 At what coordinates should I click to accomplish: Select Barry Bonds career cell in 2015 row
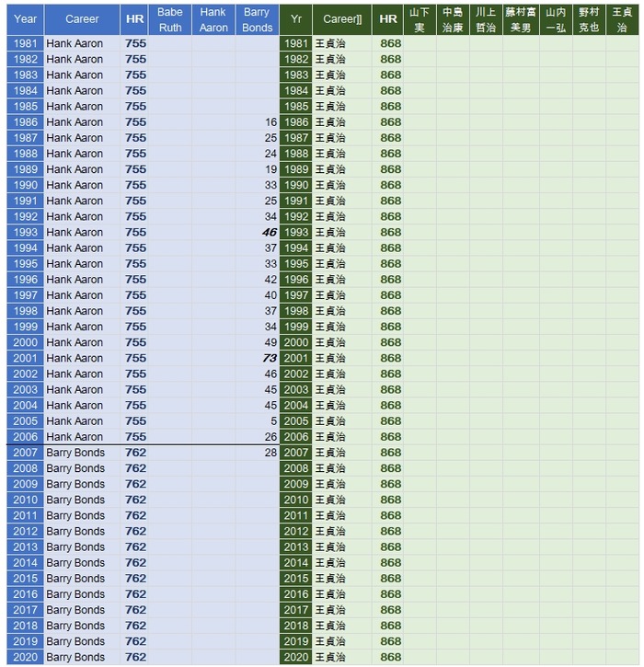pyautogui.click(x=82, y=579)
